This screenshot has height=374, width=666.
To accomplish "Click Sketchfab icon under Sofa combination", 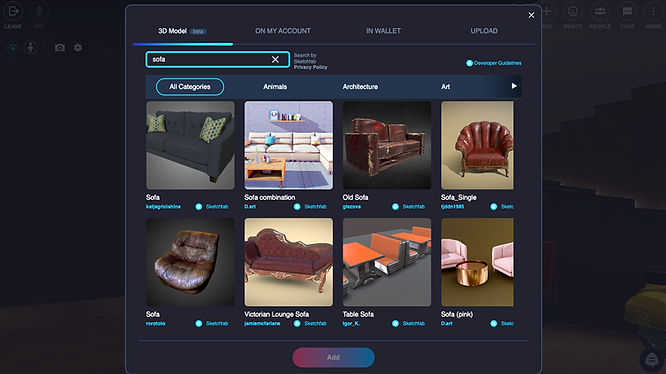I will [297, 207].
